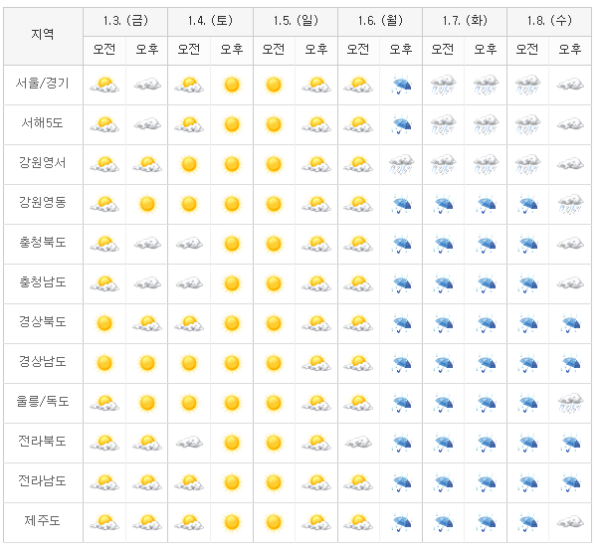
Task: Select 충청남도 sunny icon for 1.4 오후
Action: [x=232, y=283]
